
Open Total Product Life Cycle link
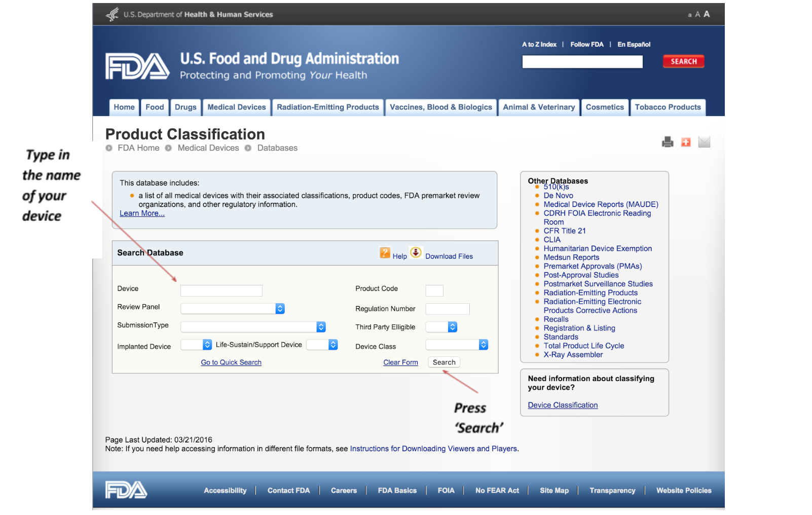[x=584, y=346]
